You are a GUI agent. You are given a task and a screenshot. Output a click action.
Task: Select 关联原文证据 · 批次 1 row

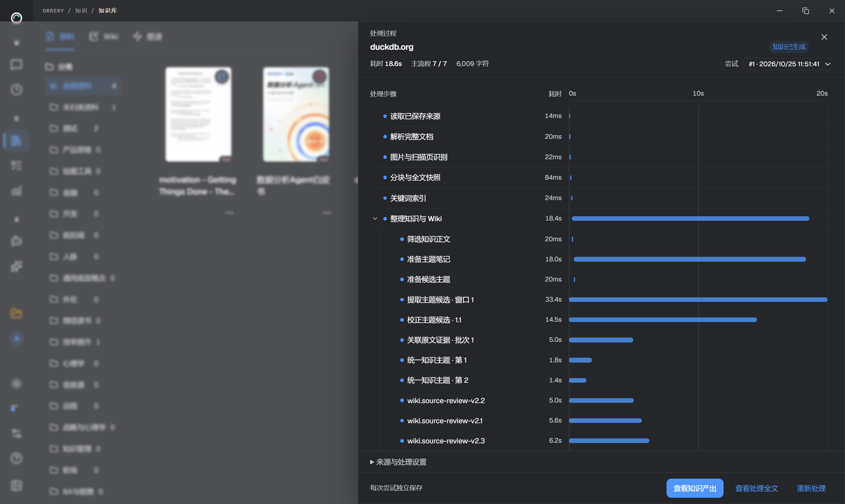[603, 340]
